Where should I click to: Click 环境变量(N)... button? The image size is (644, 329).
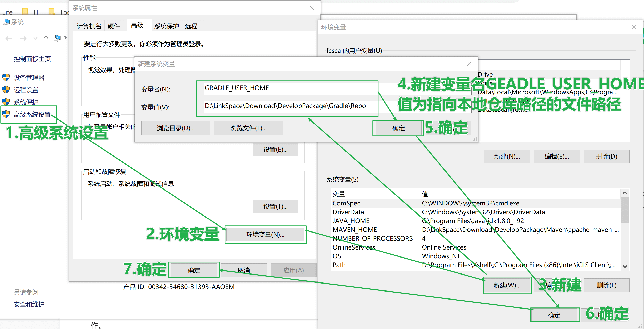pyautogui.click(x=265, y=234)
